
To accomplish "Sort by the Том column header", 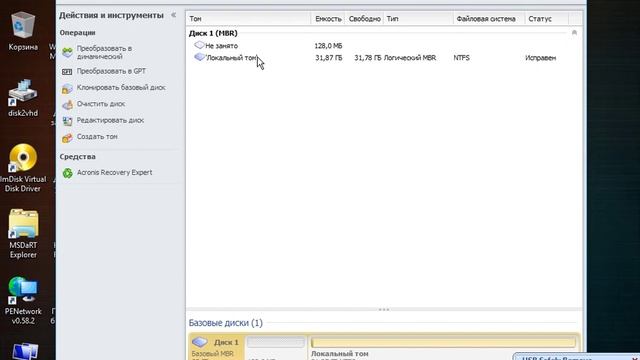I will click(x=249, y=19).
